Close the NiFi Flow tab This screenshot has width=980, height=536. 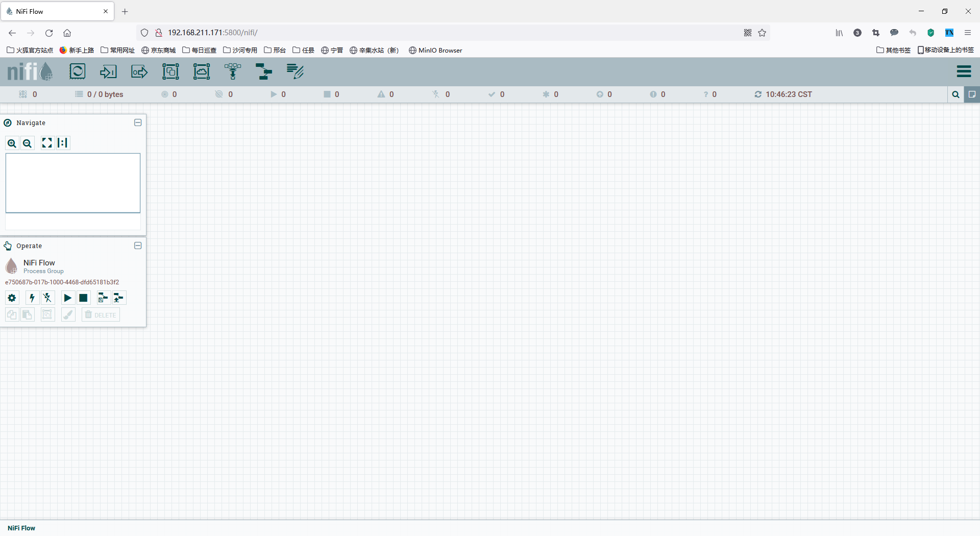pyautogui.click(x=106, y=11)
